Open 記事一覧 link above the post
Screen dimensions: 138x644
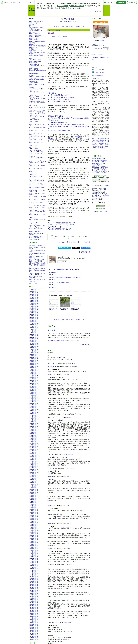64,26
